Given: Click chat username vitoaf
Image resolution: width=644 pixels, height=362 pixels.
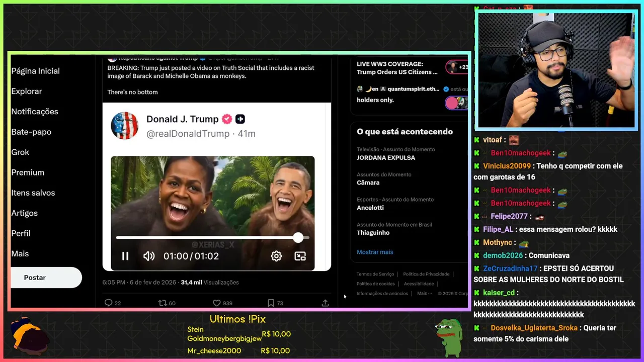Looking at the screenshot, I should (493, 140).
